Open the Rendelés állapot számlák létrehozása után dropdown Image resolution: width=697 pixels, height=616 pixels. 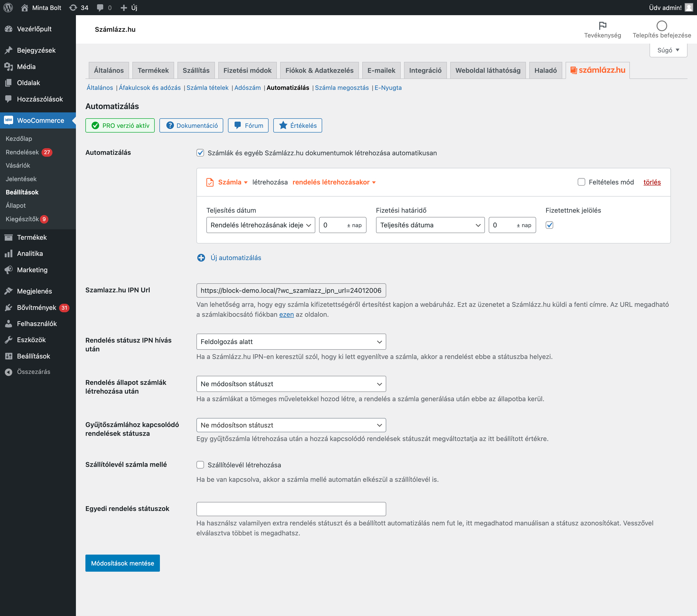(x=291, y=384)
